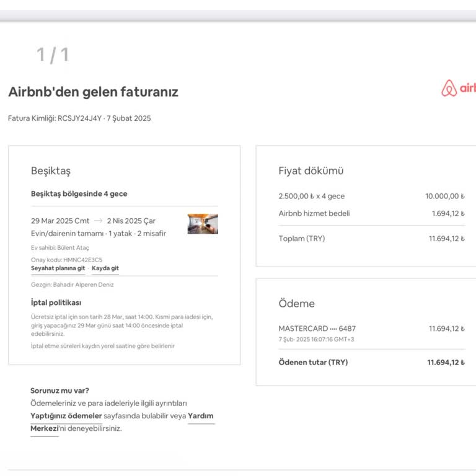Click the page indicator '1 / 1'

(x=53, y=55)
